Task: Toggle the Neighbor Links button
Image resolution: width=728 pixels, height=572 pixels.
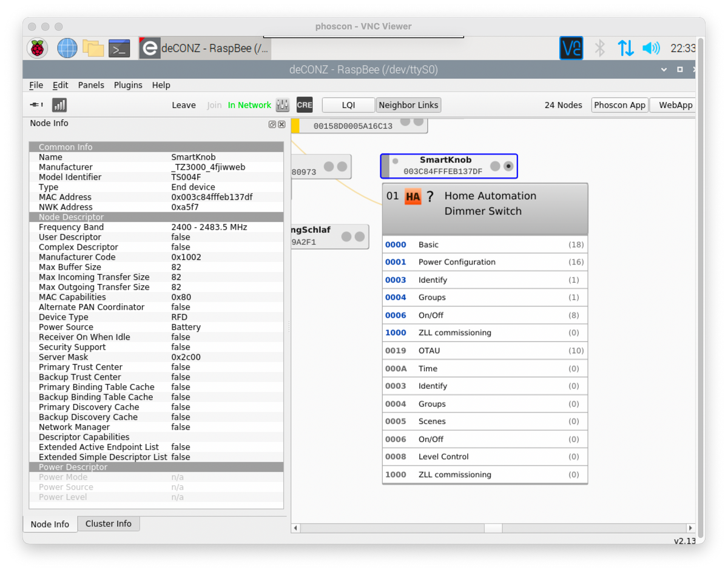Action: pyautogui.click(x=408, y=105)
